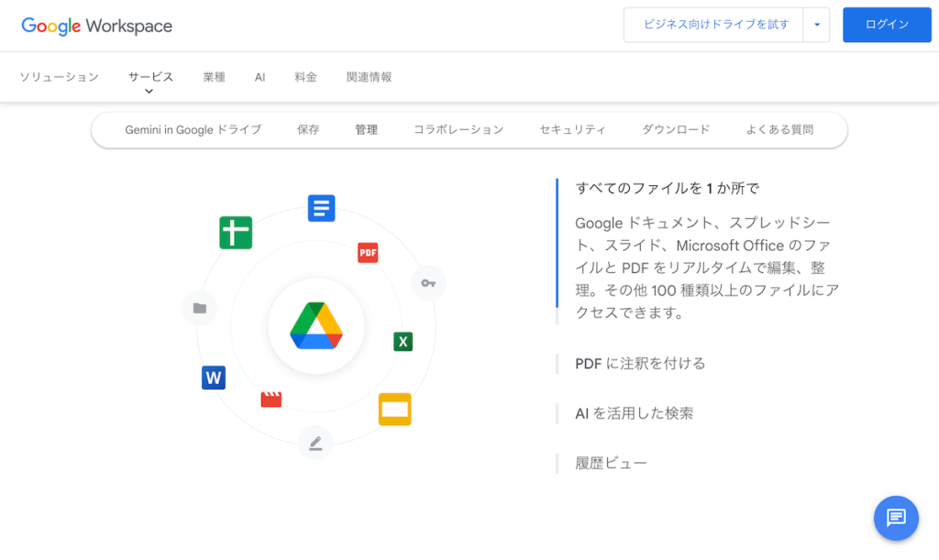Click the red PDF file icon
Viewport: 939px width, 560px height.
click(368, 252)
